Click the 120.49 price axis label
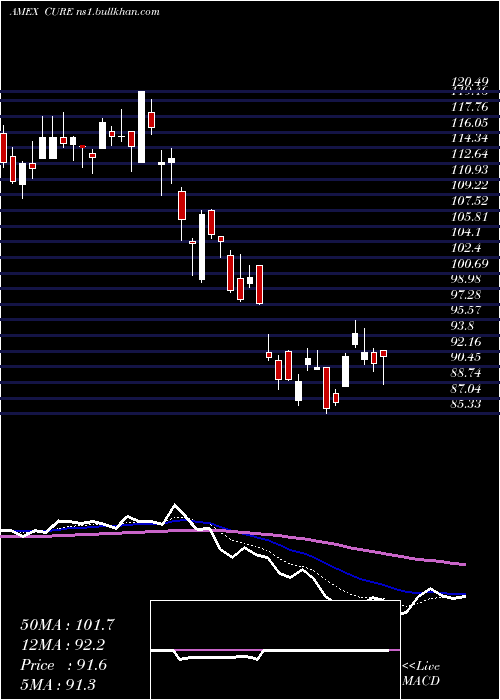Image resolution: width=500 pixels, height=700 pixels. [x=469, y=82]
